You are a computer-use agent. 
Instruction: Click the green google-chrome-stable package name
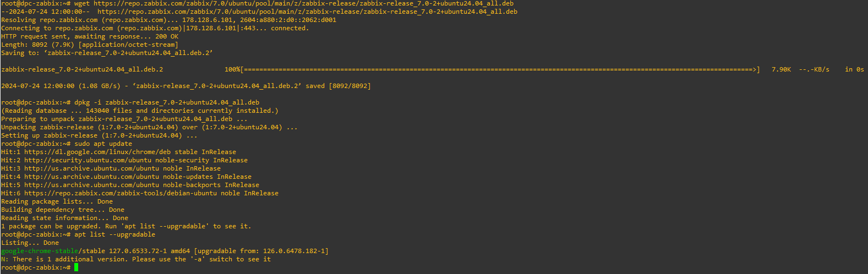(x=40, y=251)
